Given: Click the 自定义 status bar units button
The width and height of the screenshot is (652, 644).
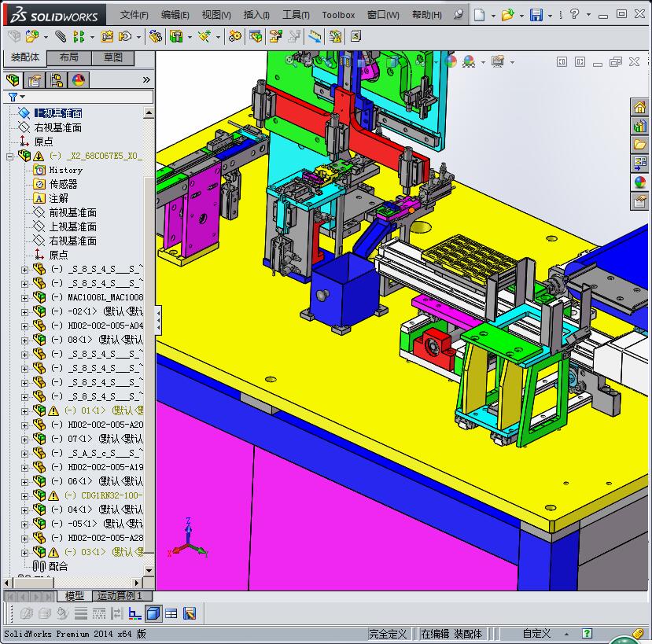Looking at the screenshot, I should (536, 634).
